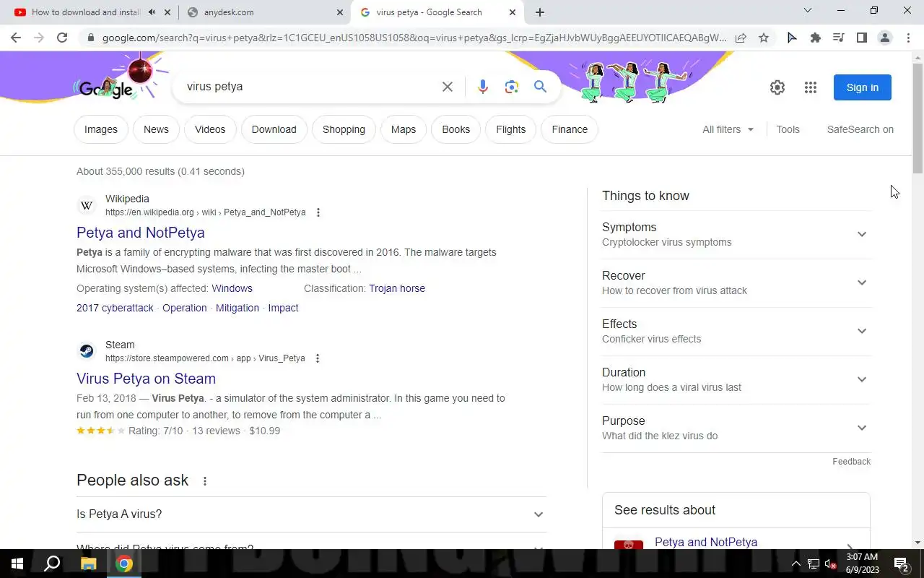Screen dimensions: 924x578
Task: Open the Google apps grid
Action: 811,87
